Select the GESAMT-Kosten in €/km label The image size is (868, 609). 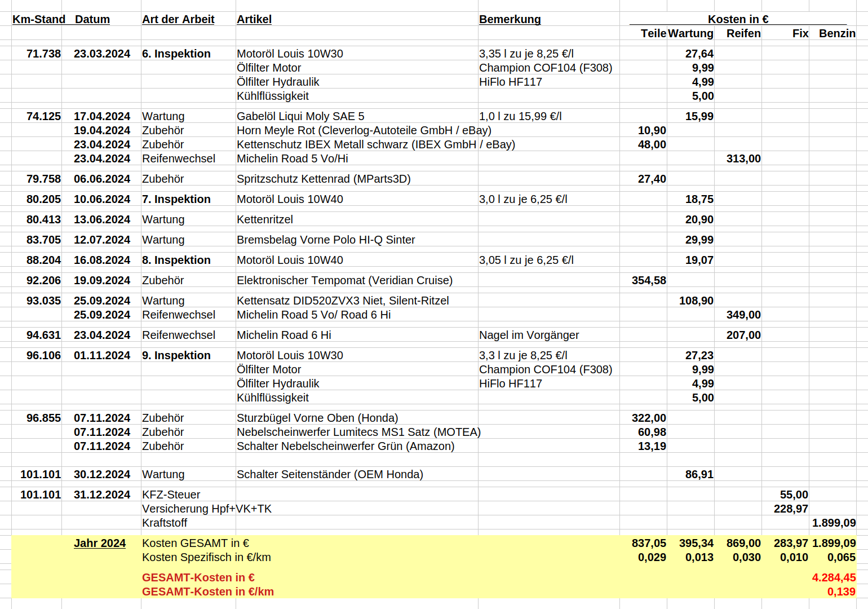(x=207, y=592)
